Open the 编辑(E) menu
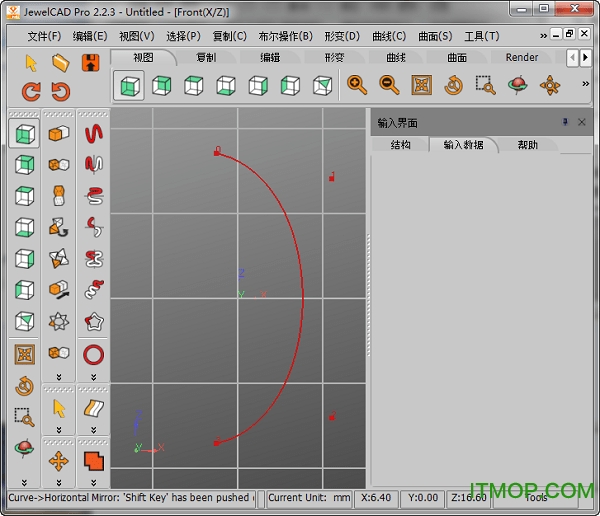This screenshot has width=600, height=516. coord(90,36)
